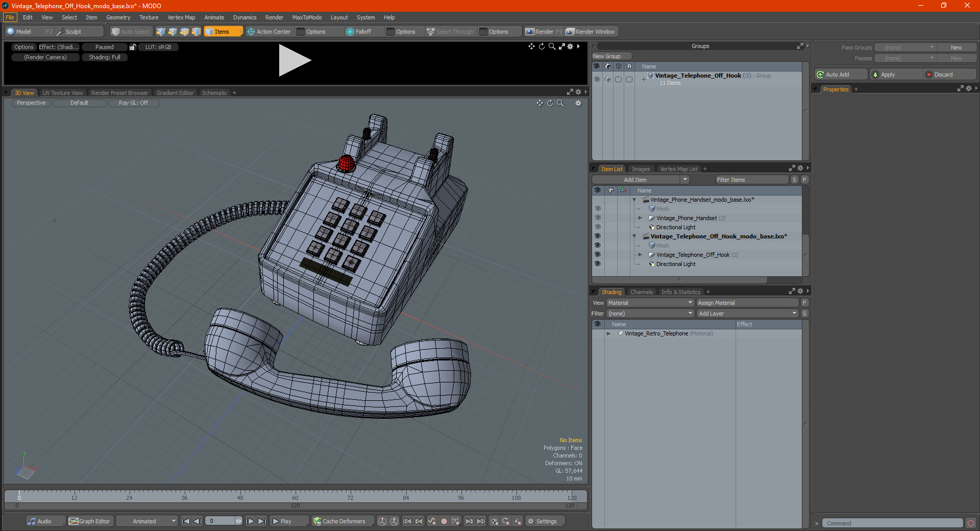Start the preview render play arrow
980x531 pixels.
295,60
